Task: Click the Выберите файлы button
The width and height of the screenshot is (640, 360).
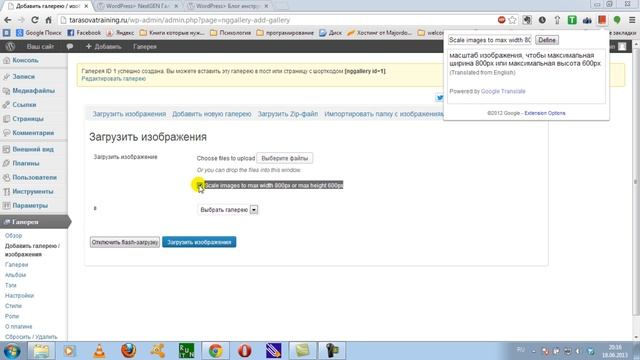Action: tap(284, 158)
